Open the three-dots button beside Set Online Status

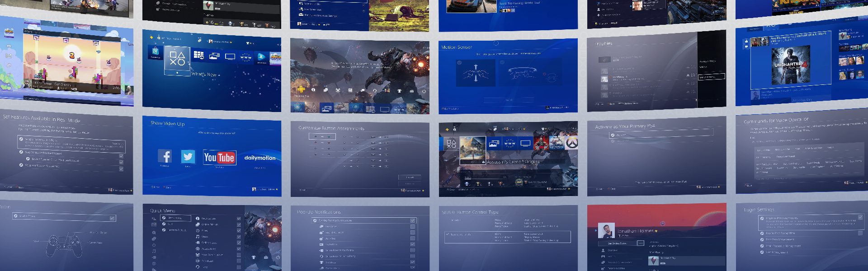point(641,243)
